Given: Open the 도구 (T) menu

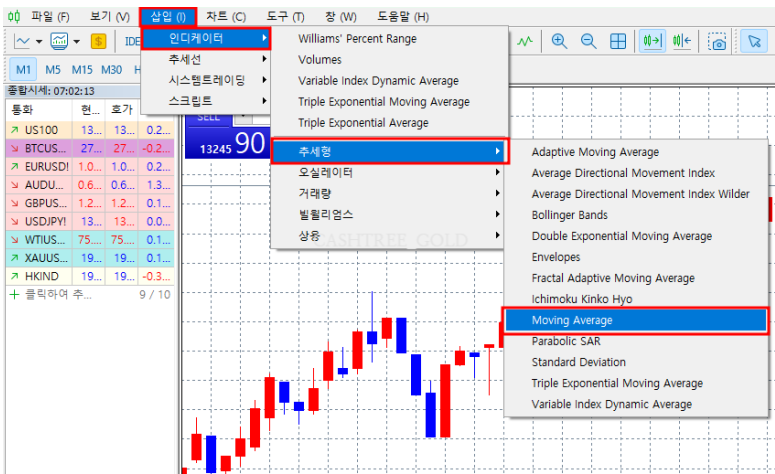Looking at the screenshot, I should 285,17.
